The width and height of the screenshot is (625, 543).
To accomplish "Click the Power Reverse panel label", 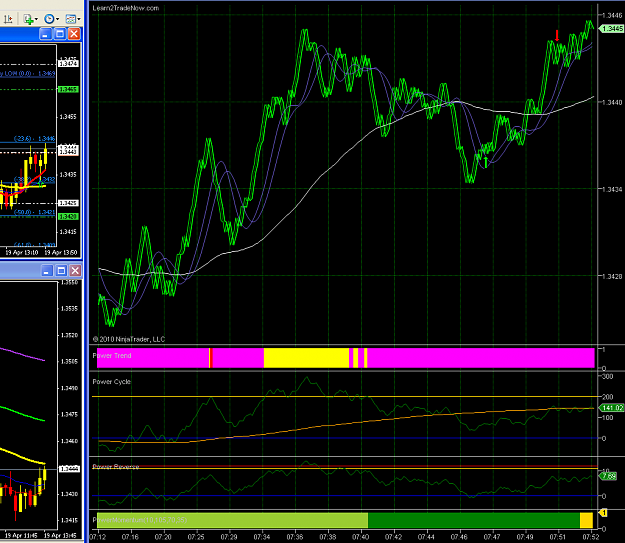I will click(116, 466).
